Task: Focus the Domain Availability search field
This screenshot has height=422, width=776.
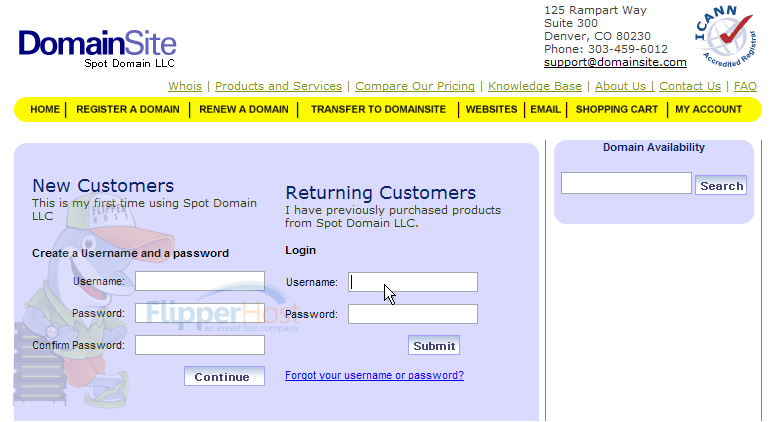Action: pos(626,183)
